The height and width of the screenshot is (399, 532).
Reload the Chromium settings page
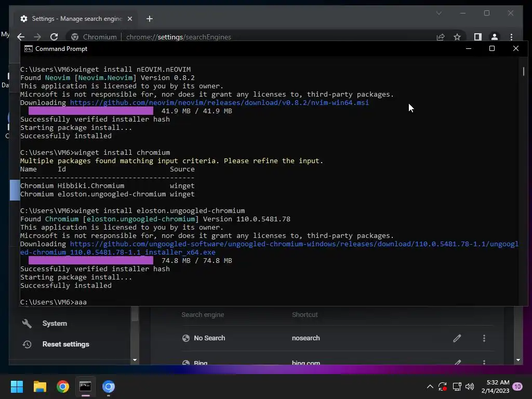click(x=54, y=37)
